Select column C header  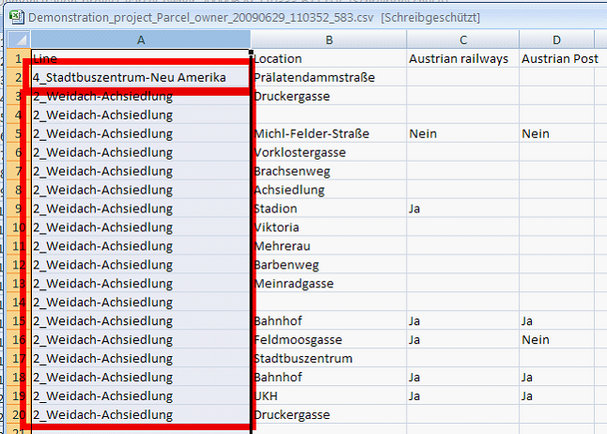463,39
